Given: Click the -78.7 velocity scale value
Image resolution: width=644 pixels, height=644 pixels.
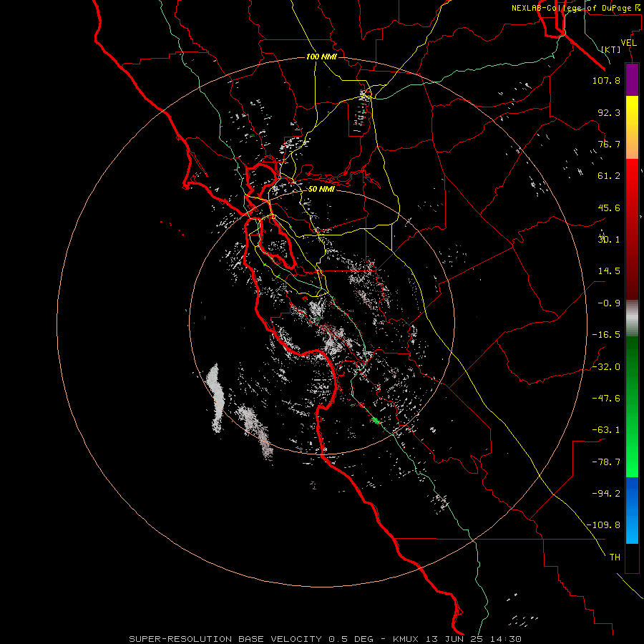Looking at the screenshot, I should tap(606, 462).
